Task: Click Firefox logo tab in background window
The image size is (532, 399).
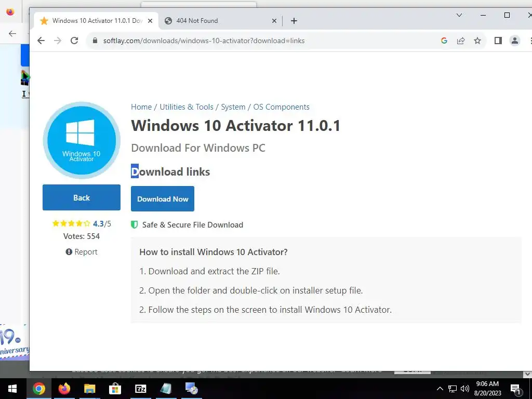Action: click(x=10, y=12)
